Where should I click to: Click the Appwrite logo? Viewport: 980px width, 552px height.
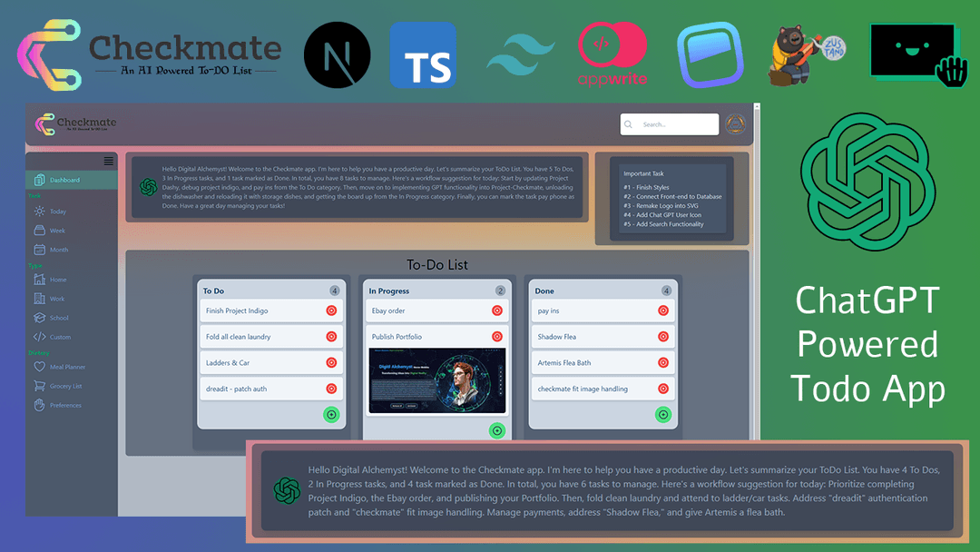tap(612, 54)
